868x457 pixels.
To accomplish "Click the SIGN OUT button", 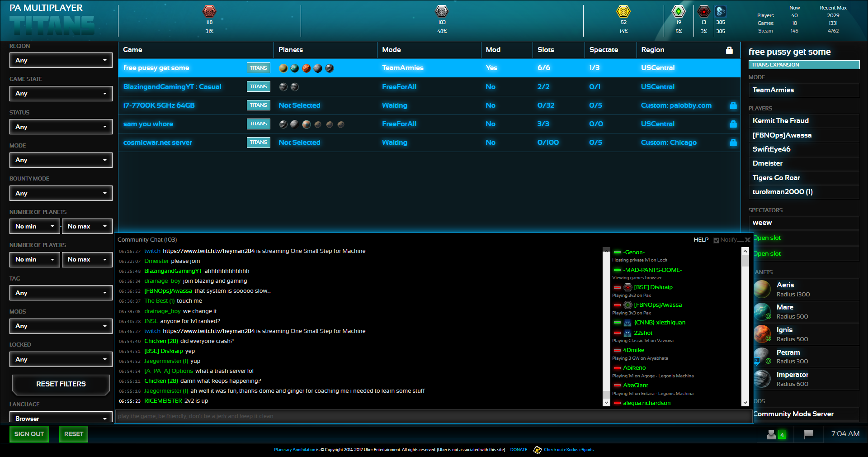I will click(x=29, y=434).
